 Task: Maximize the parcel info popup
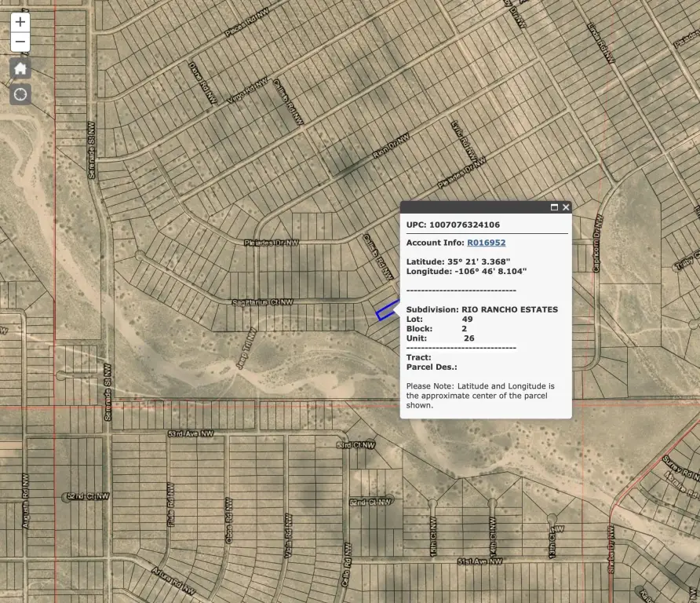(554, 207)
